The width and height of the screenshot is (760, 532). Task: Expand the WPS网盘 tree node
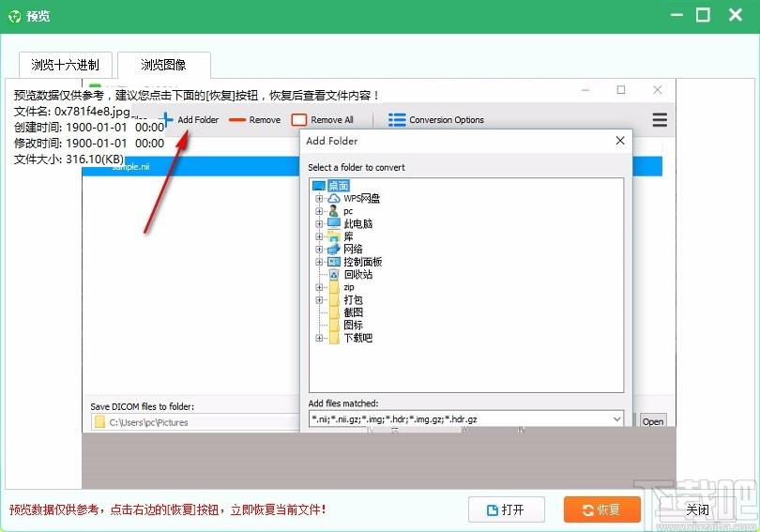click(x=319, y=199)
